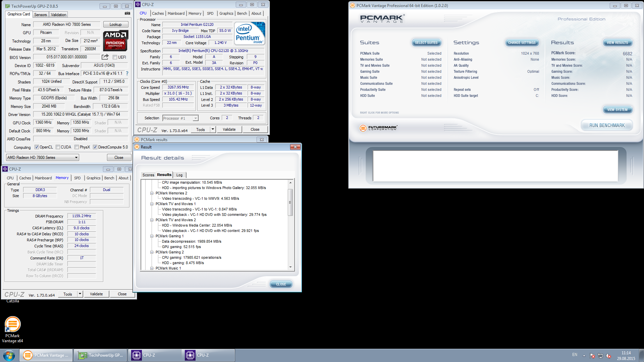This screenshot has width=644, height=362.
Task: Collapse the PCMark Gaming 2 node
Action: point(152,252)
